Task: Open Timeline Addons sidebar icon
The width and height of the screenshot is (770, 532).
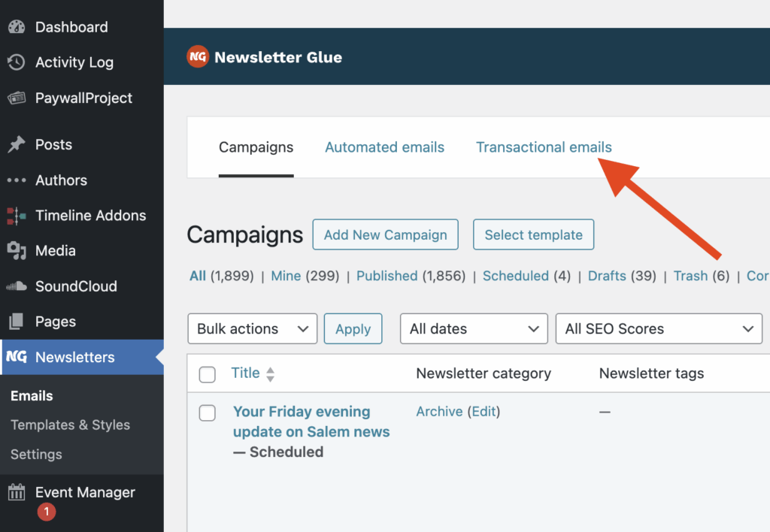Action: [17, 216]
